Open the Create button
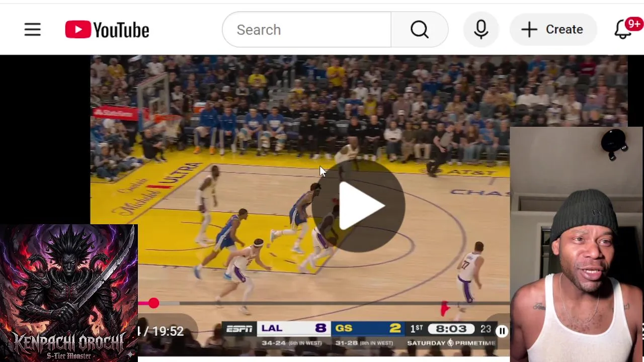This screenshot has height=362, width=644. pyautogui.click(x=553, y=30)
